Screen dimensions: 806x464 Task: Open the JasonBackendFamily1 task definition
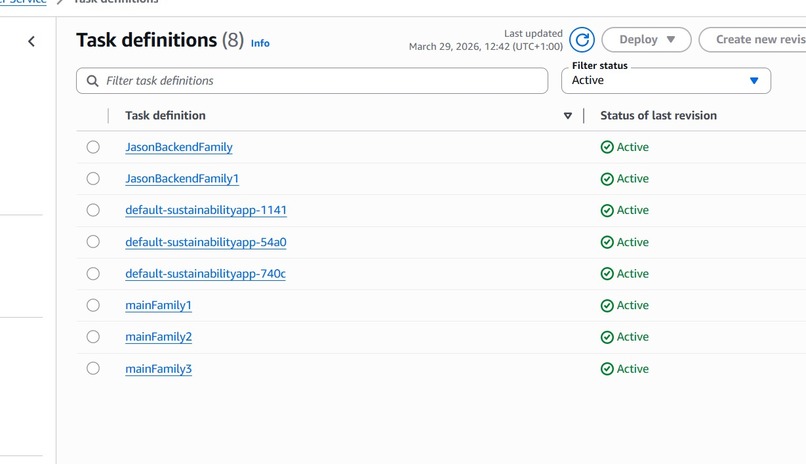182,178
